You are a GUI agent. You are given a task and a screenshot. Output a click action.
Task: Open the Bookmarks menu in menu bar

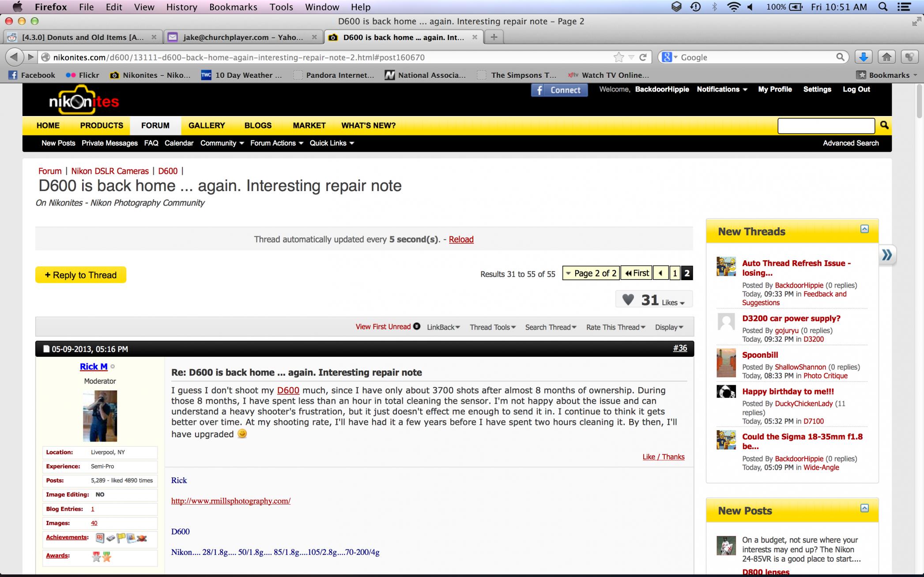(233, 7)
